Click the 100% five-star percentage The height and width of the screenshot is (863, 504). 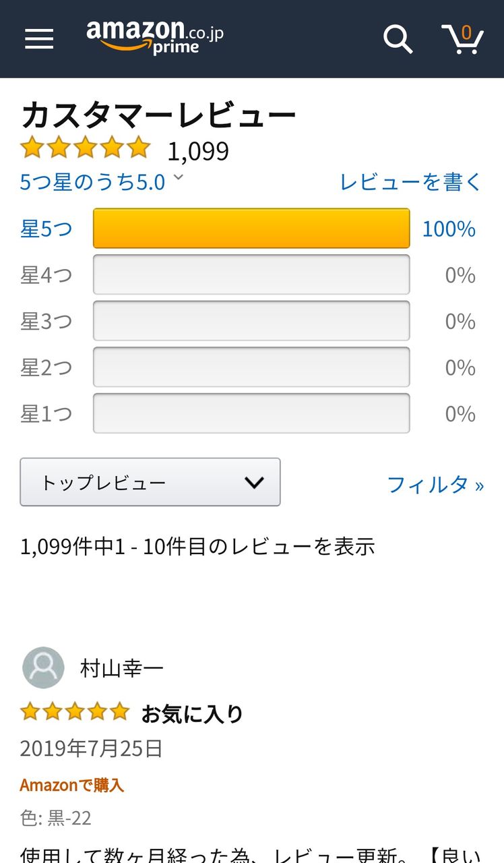click(x=449, y=229)
